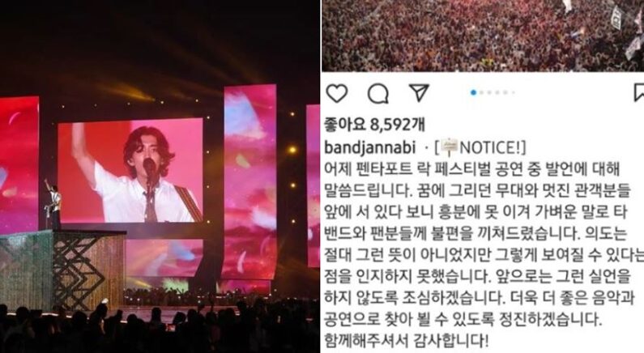644x353 pixels.
Task: Jump to the third carousel dot
Action: click(489, 93)
